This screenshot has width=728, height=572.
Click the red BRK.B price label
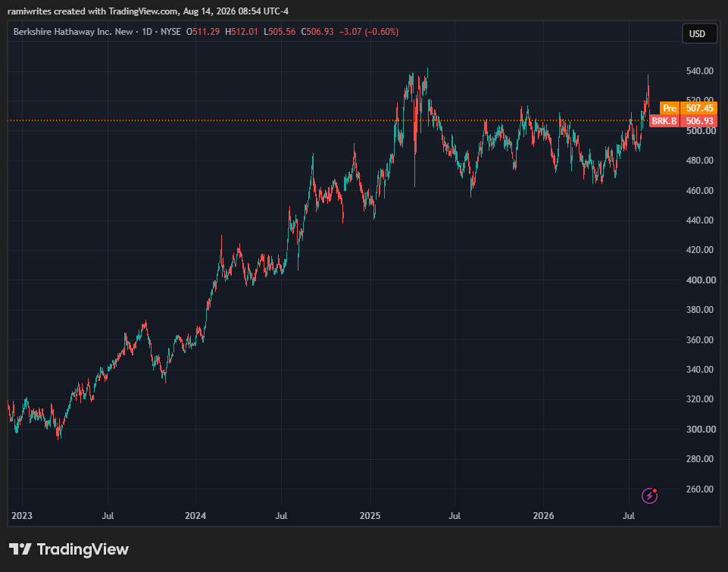(x=664, y=121)
